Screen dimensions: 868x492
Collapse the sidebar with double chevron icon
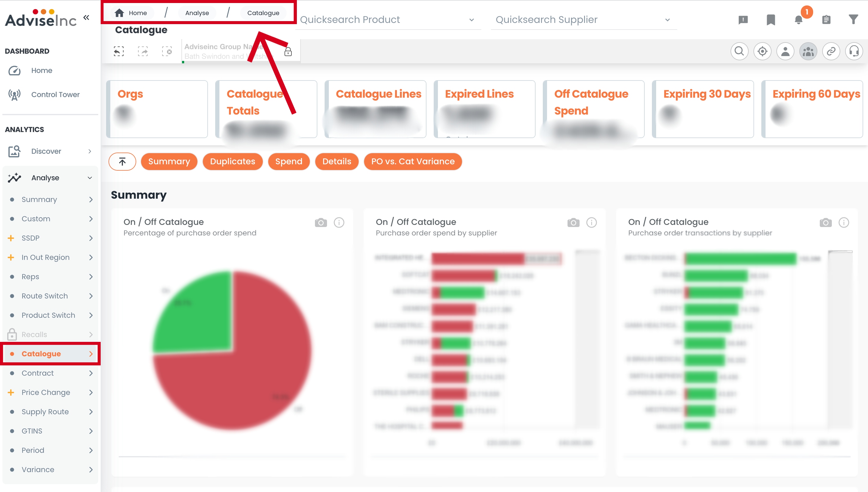(x=86, y=17)
